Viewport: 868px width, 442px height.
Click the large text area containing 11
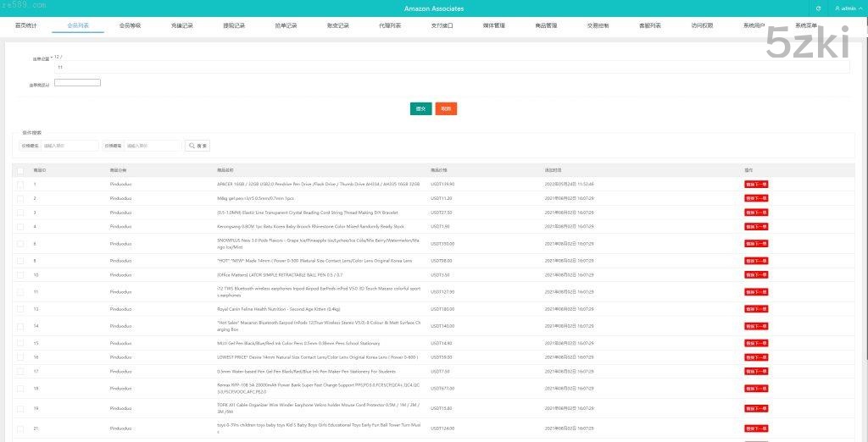(x=449, y=66)
